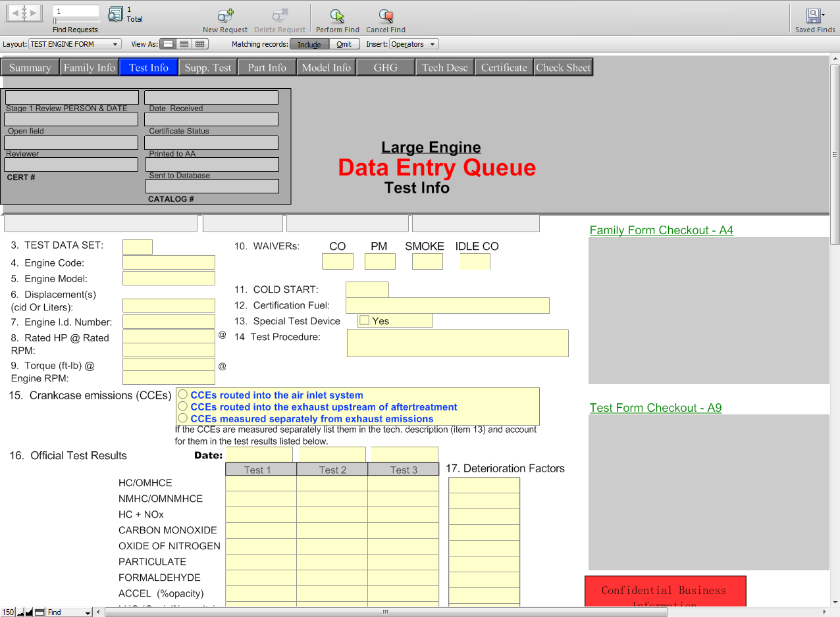Click the 150 zoom percentage box
This screenshot has width=840, height=617.
(x=8, y=612)
